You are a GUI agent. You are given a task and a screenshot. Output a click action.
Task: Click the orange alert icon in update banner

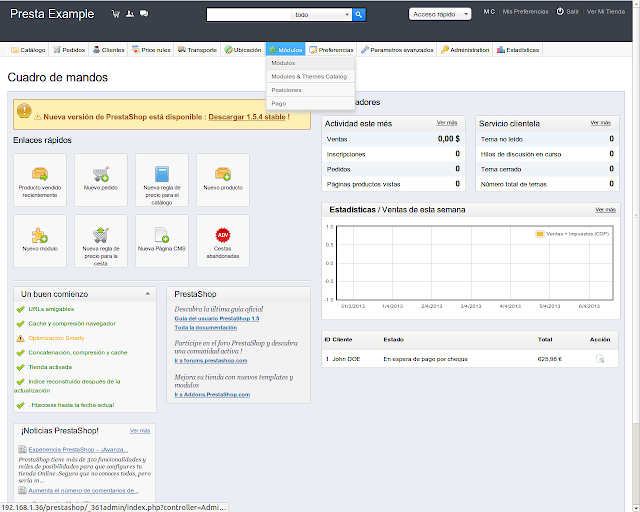click(24, 110)
